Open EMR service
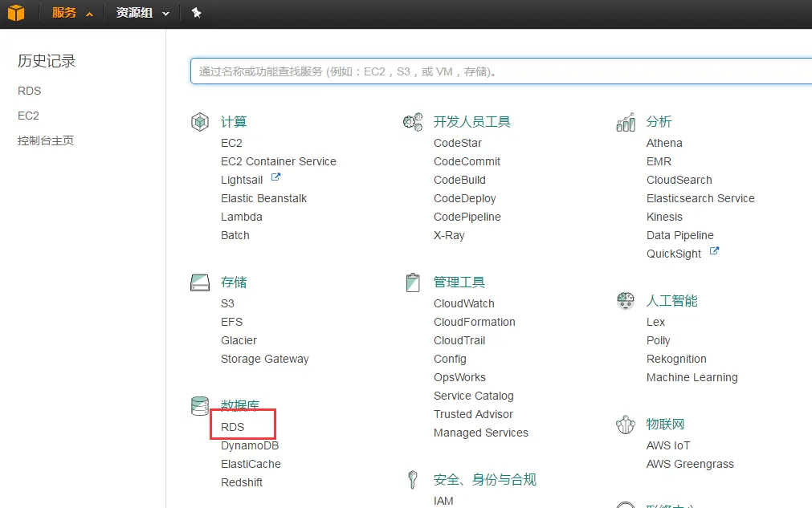This screenshot has width=812, height=508. click(x=659, y=162)
